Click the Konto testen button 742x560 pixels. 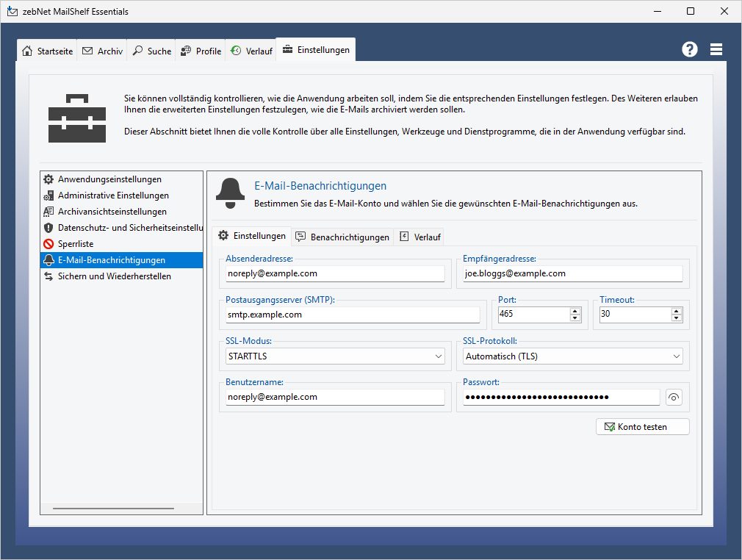pos(642,427)
